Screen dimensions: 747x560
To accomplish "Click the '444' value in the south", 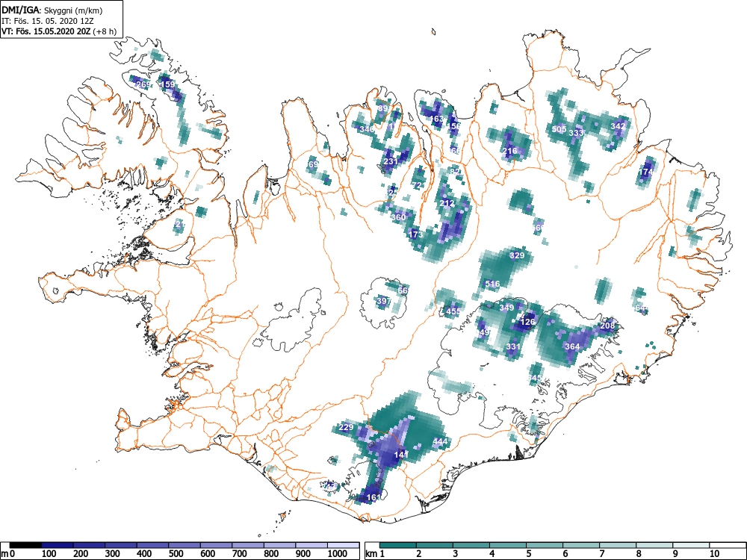I will tap(440, 441).
